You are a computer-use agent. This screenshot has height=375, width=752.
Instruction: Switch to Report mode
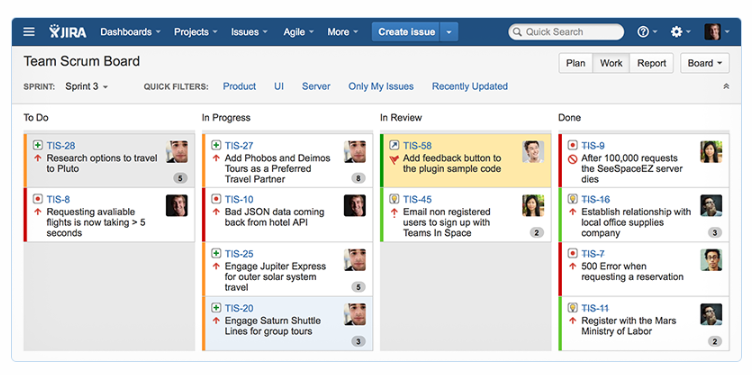[651, 63]
